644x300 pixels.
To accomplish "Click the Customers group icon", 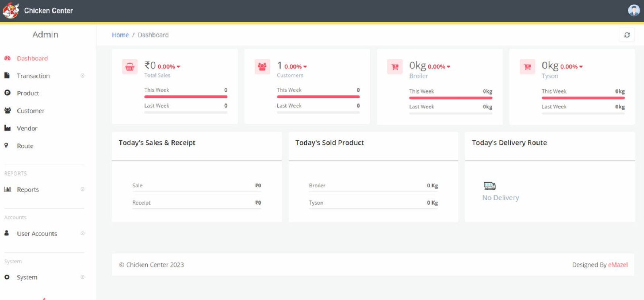I will point(262,67).
